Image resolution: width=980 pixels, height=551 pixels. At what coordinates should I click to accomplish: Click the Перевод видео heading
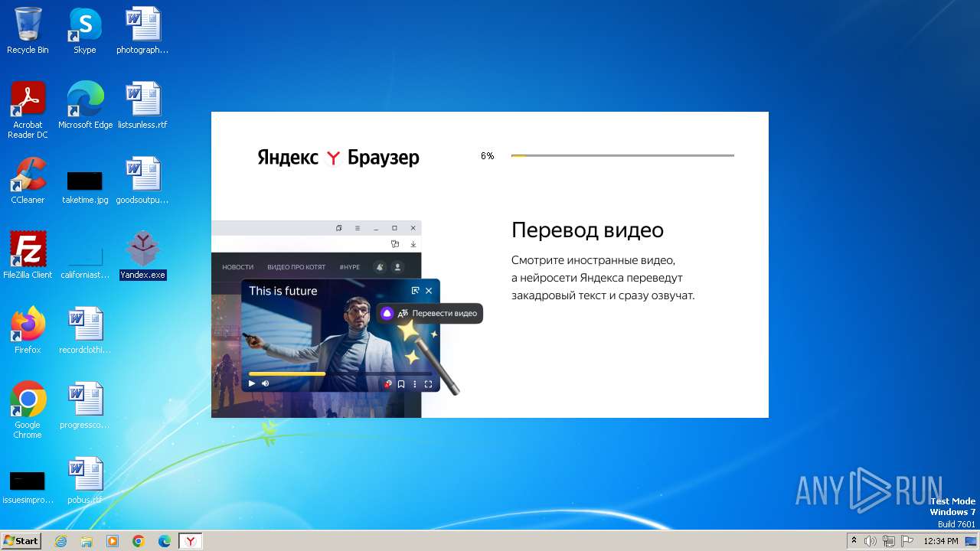coord(587,230)
